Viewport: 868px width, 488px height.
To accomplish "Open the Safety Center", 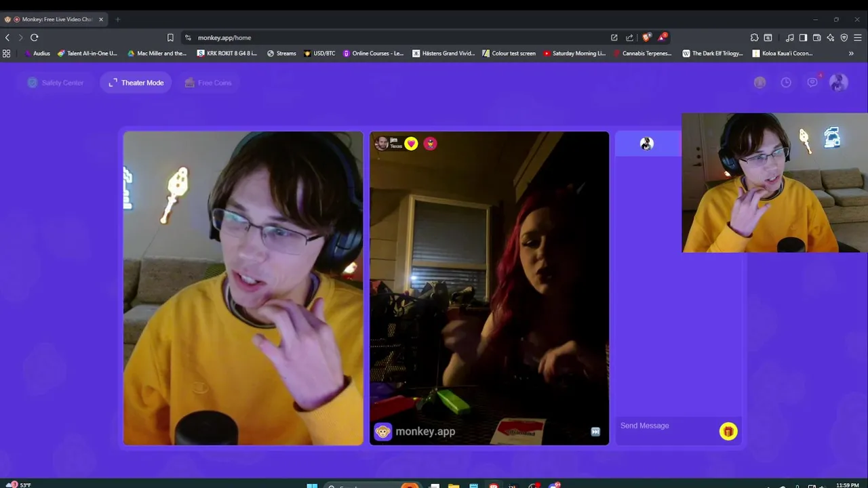I will point(56,83).
